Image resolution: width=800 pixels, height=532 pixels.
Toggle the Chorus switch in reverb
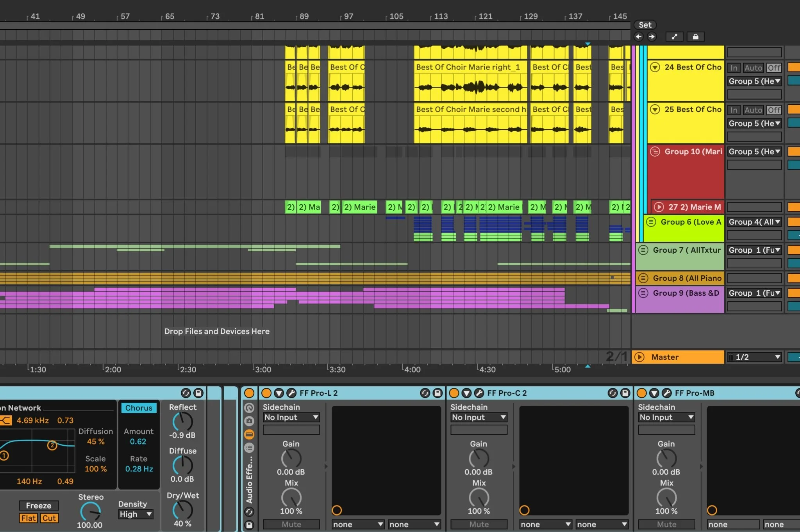coord(139,408)
